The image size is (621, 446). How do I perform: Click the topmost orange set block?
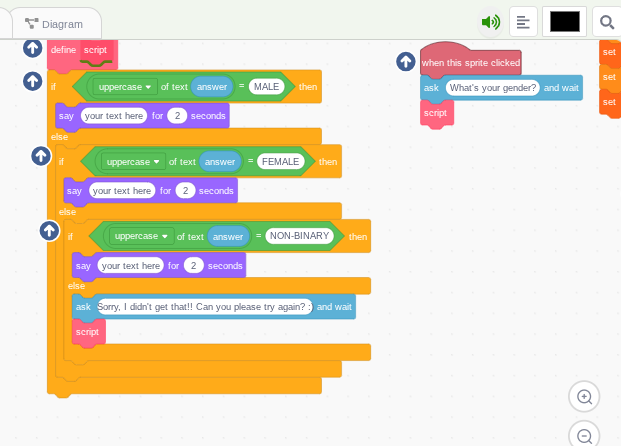click(610, 52)
